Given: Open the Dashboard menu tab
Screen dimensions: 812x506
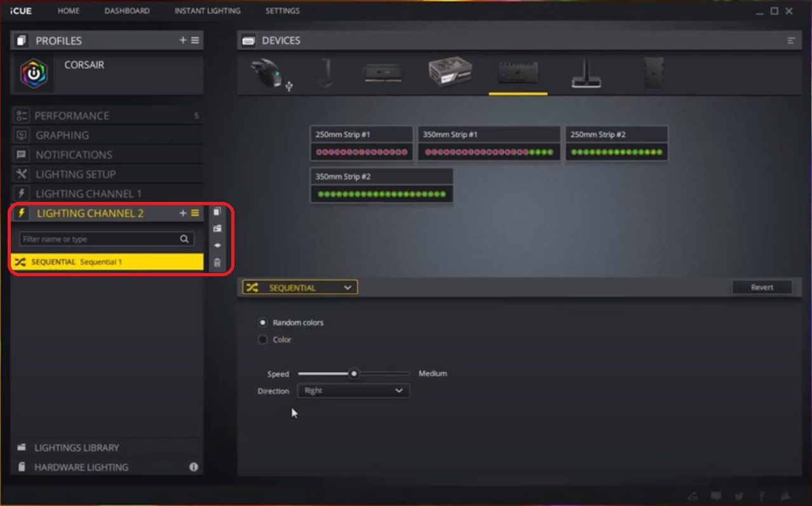Looking at the screenshot, I should click(127, 11).
